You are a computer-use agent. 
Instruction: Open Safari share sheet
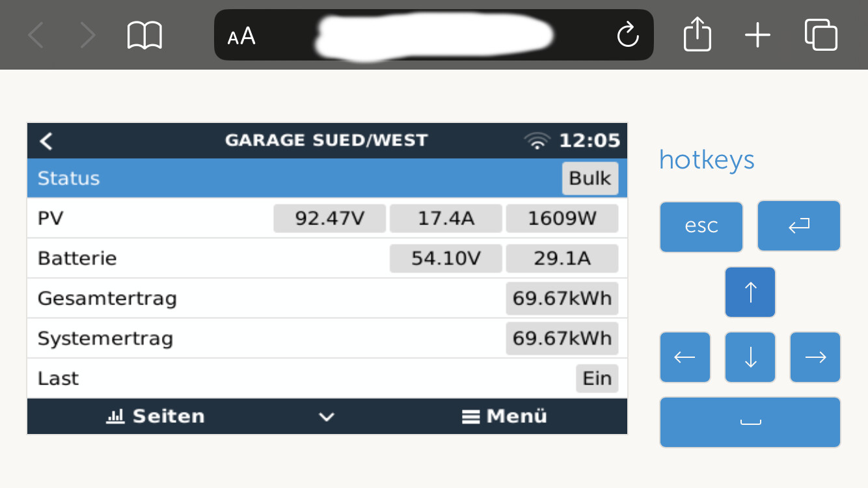(697, 34)
